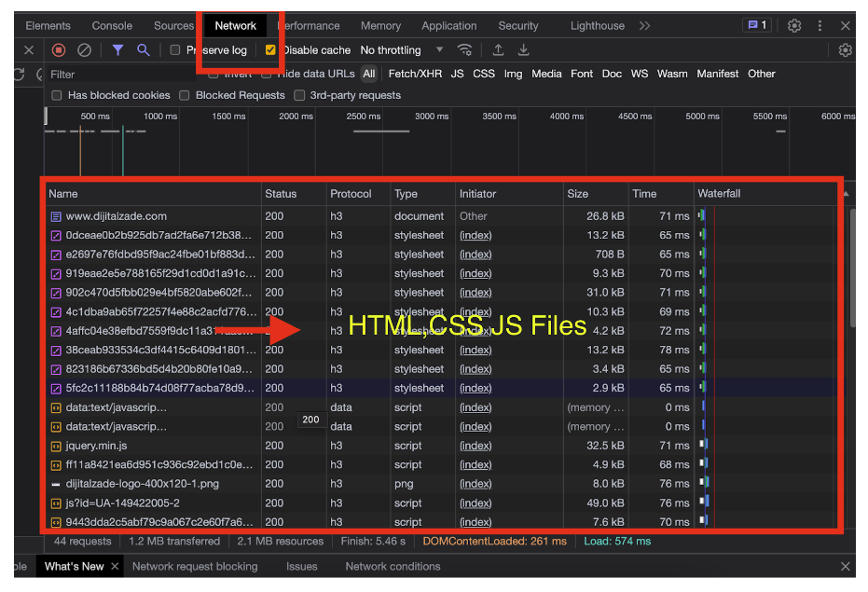Filter requests by Fetch/XHR type
This screenshot has width=868, height=592.
[415, 74]
